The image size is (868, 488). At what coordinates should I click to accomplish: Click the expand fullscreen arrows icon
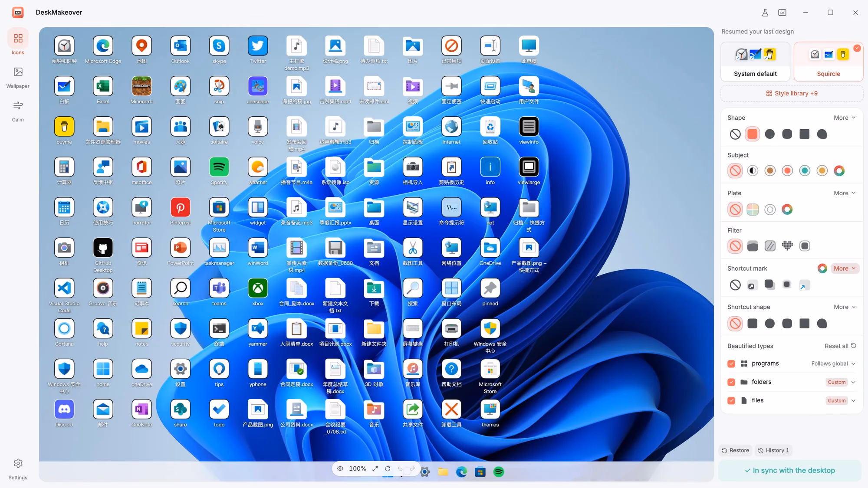coord(375,468)
